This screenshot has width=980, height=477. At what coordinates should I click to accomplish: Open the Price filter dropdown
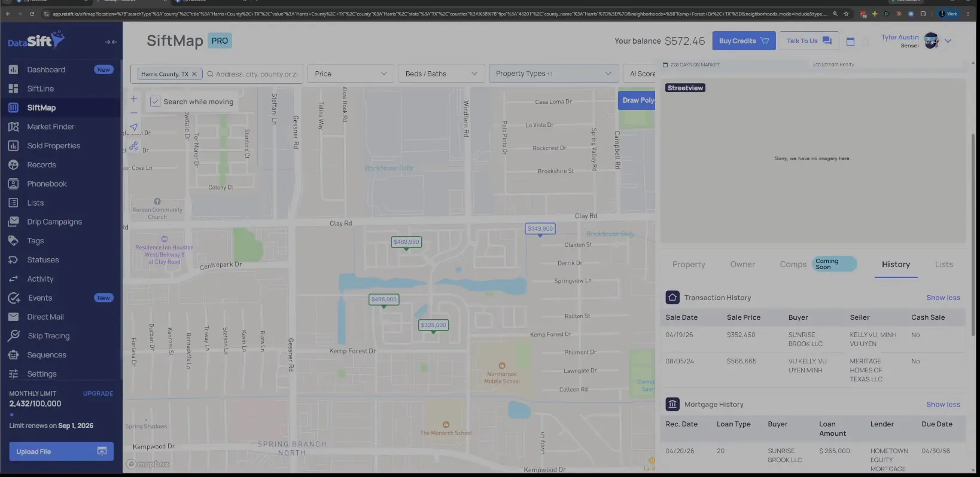(351, 74)
